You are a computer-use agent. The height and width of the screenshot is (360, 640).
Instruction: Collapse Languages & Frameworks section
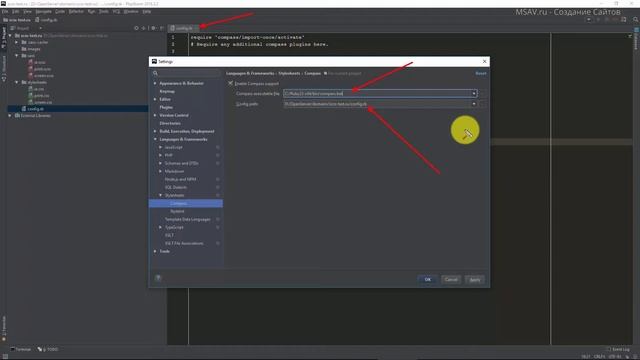pyautogui.click(x=155, y=140)
